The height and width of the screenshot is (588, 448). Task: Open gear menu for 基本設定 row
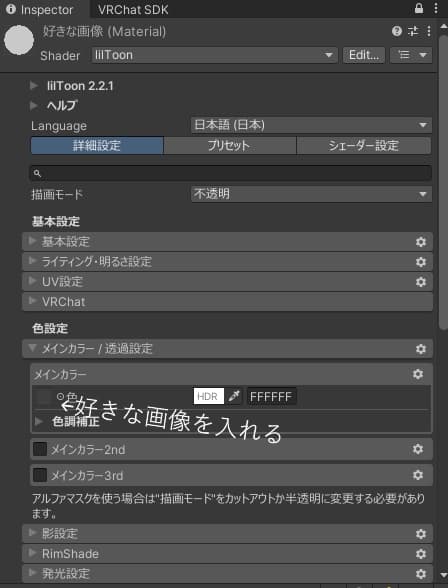(421, 242)
